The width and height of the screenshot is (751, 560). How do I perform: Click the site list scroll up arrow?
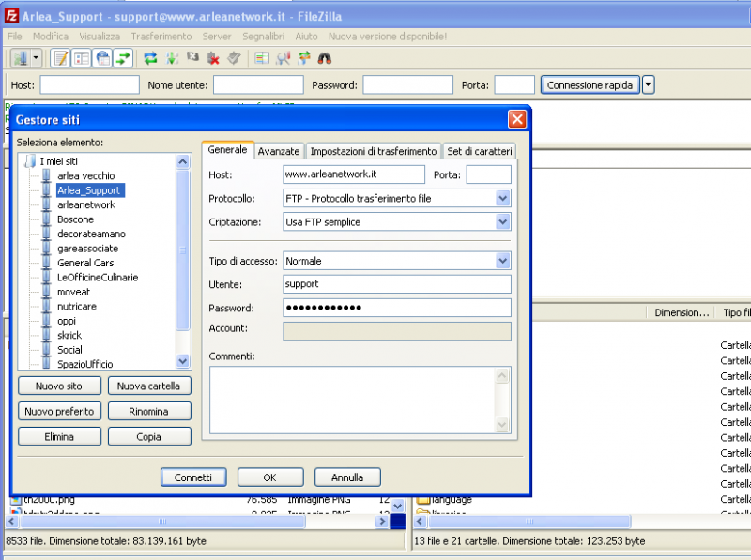click(182, 161)
